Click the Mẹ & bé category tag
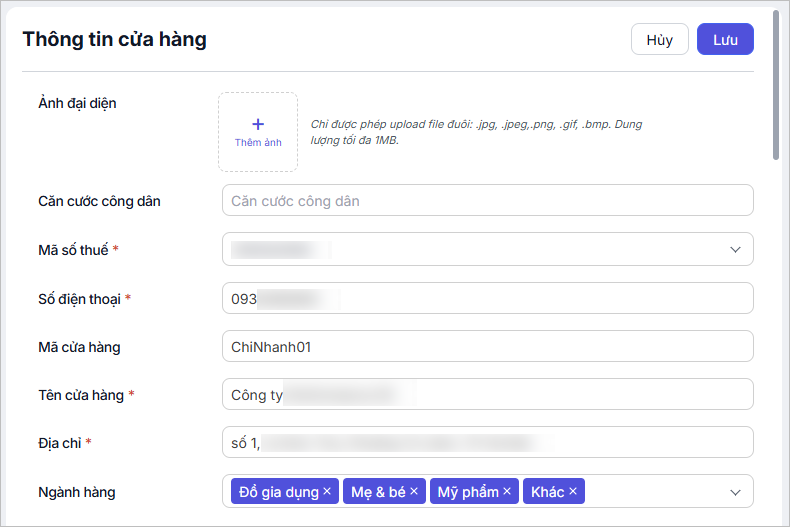Image resolution: width=790 pixels, height=527 pixels. (x=376, y=491)
